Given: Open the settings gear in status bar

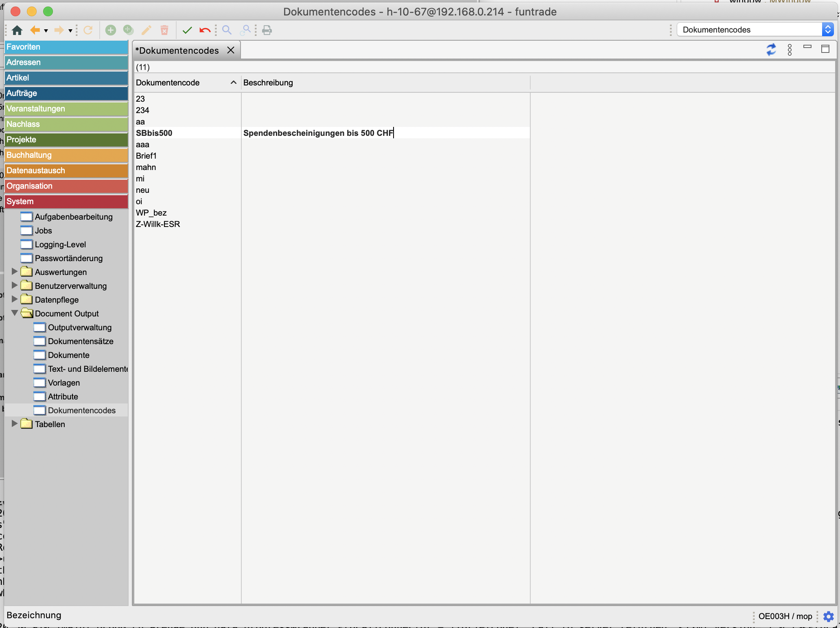Looking at the screenshot, I should [829, 616].
